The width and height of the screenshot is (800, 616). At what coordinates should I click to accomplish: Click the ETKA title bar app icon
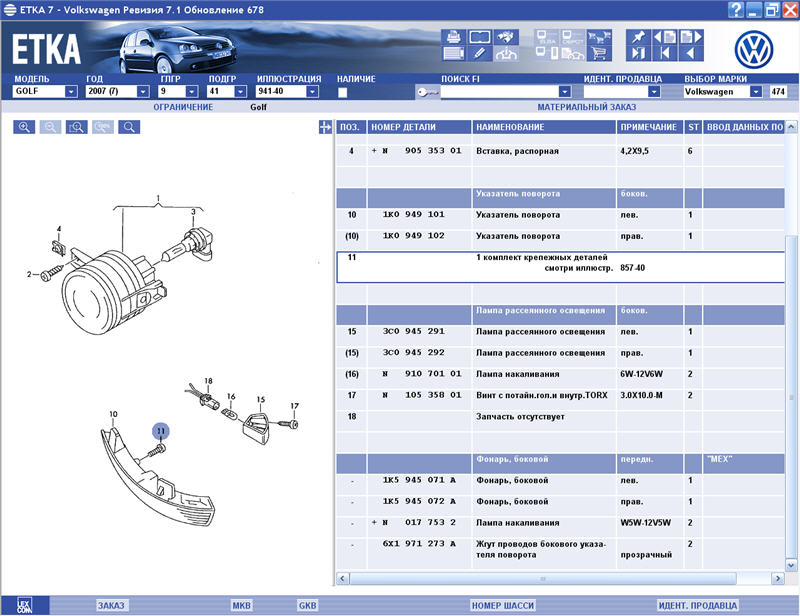click(9, 10)
